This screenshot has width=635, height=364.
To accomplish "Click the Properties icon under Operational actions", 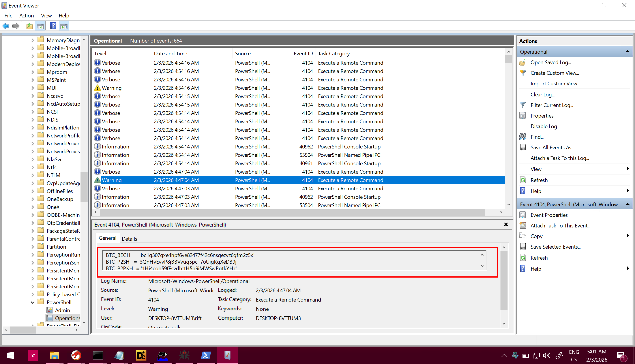I will [x=523, y=116].
